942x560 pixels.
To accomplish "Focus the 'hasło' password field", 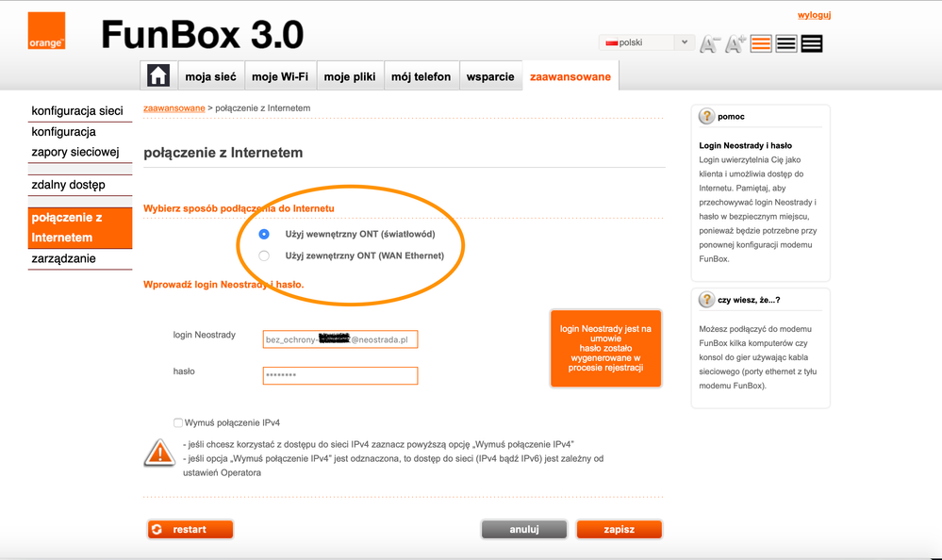I will coord(340,375).
